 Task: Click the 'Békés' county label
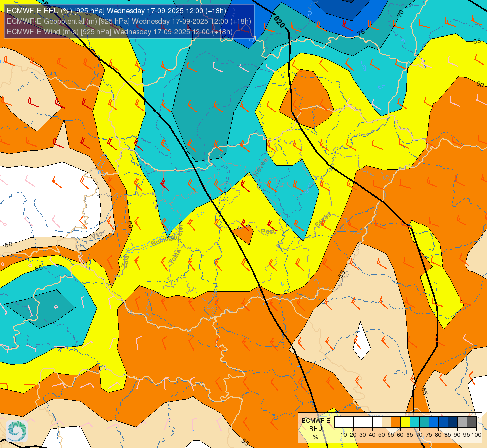coord(323,220)
